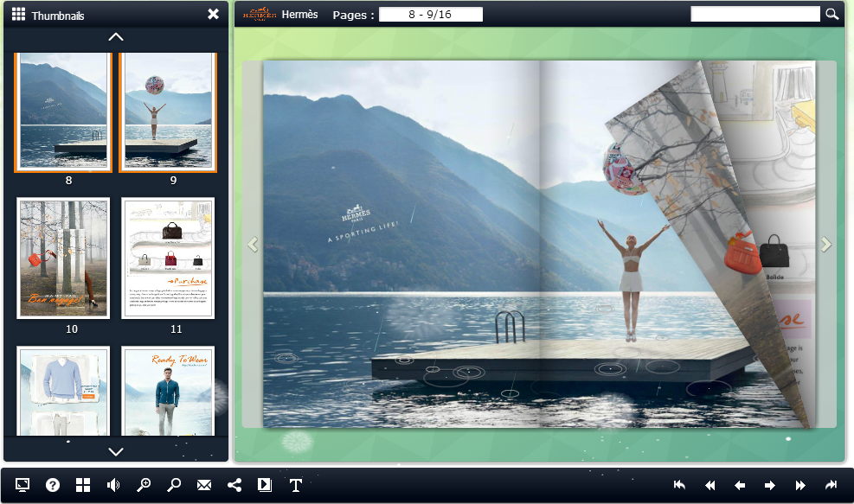Click the Thumbnails panel title text

coord(58,16)
